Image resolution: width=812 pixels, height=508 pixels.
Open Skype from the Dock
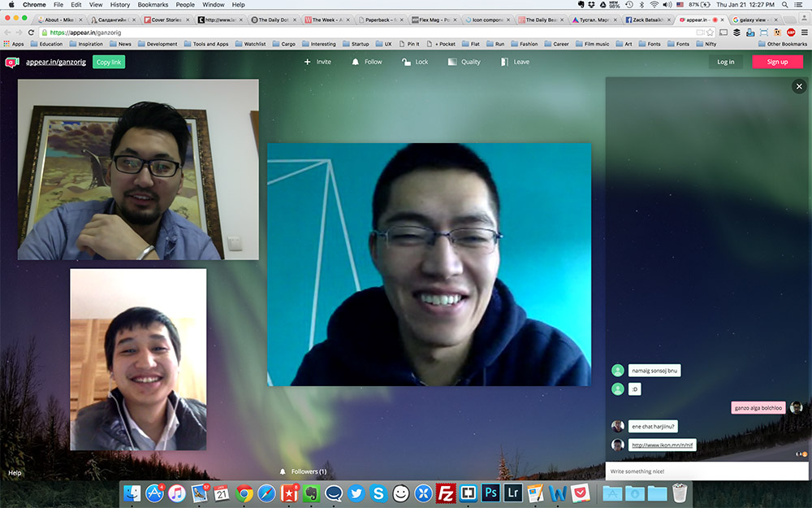[378, 493]
